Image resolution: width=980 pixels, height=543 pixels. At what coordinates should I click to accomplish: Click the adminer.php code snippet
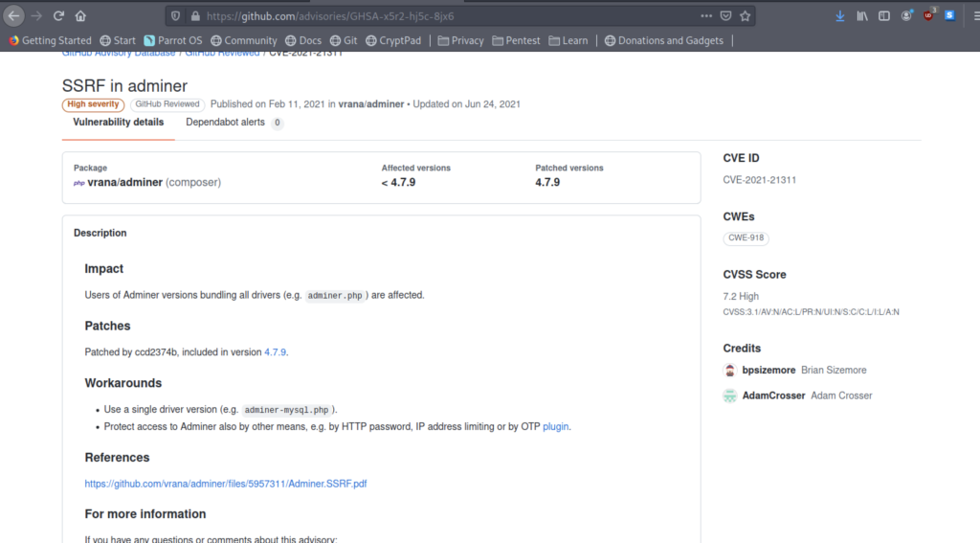[x=335, y=295]
